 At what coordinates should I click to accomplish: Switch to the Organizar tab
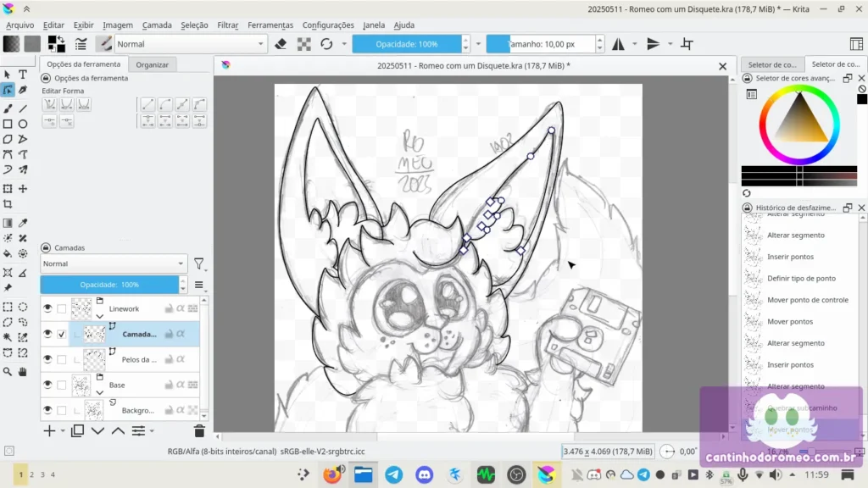pos(153,64)
